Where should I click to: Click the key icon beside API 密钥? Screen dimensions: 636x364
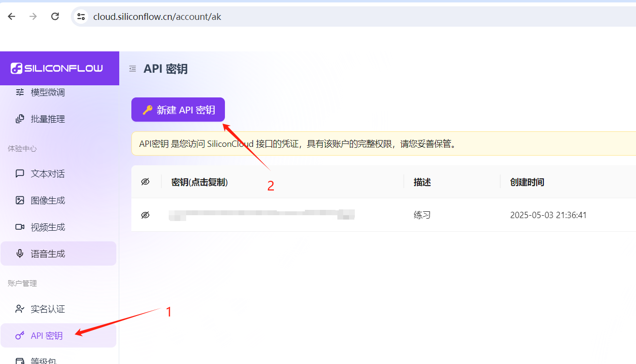tap(20, 335)
